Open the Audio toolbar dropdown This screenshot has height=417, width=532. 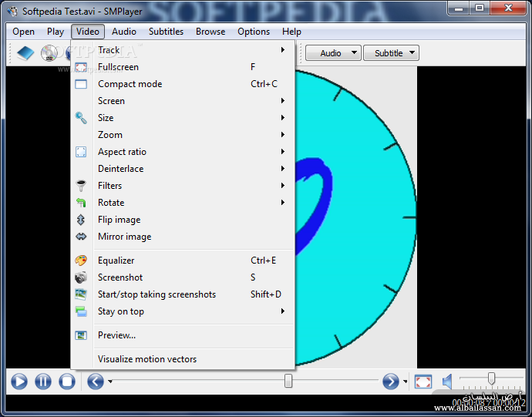(x=333, y=53)
